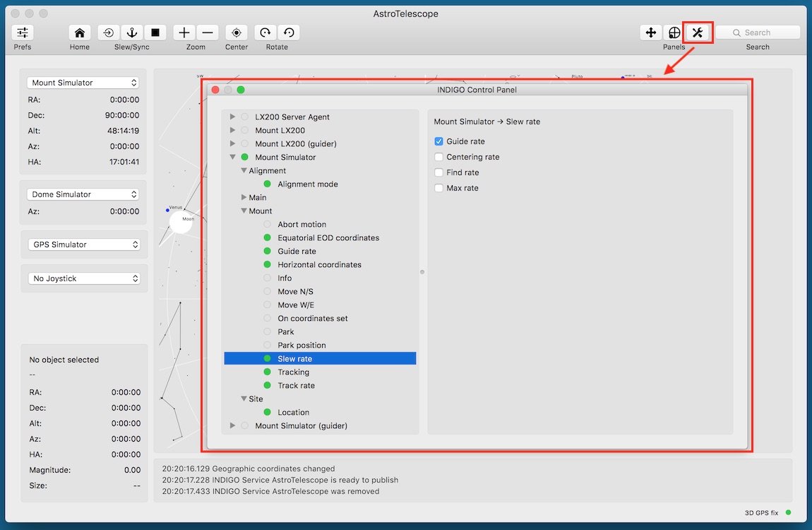The width and height of the screenshot is (812, 530).
Task: Collapse the Site group
Action: tap(244, 399)
